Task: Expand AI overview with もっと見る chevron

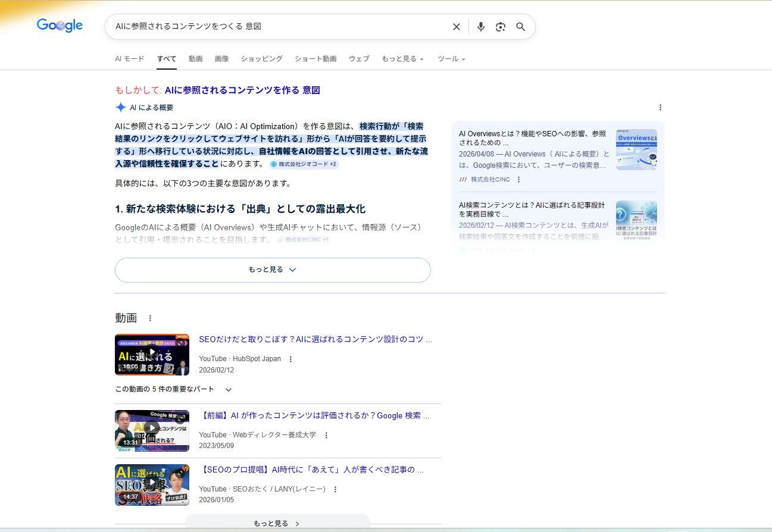Action: tap(272, 270)
